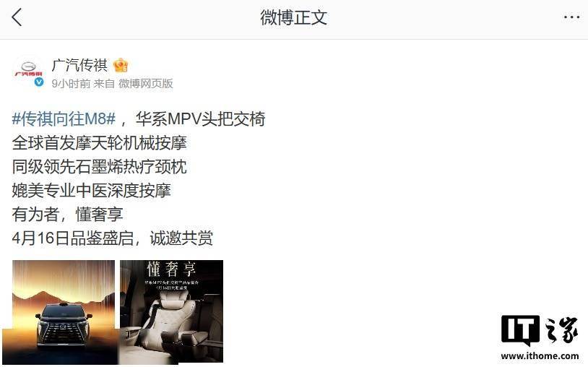Go back using the left arrow
The height and width of the screenshot is (367, 588).
17,17
